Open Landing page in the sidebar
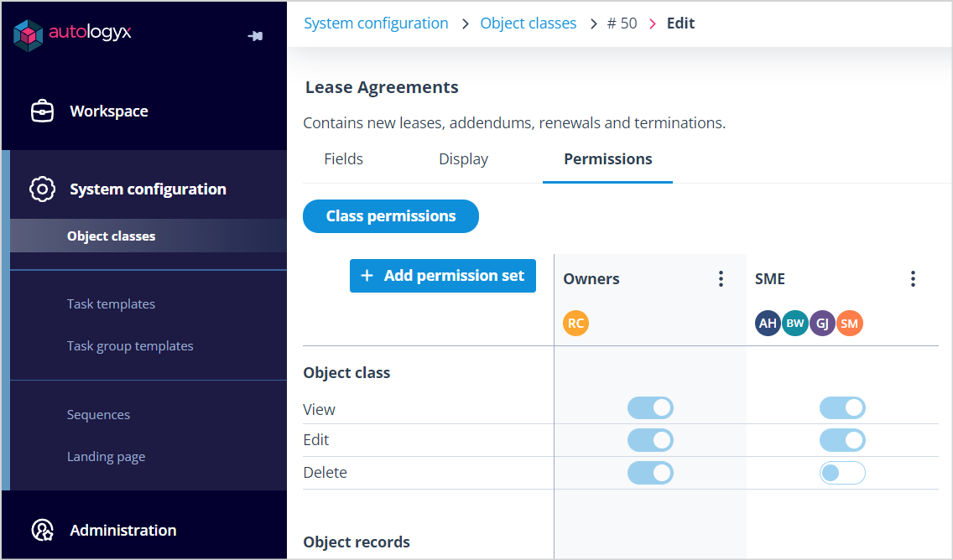The width and height of the screenshot is (953, 560). [x=106, y=456]
